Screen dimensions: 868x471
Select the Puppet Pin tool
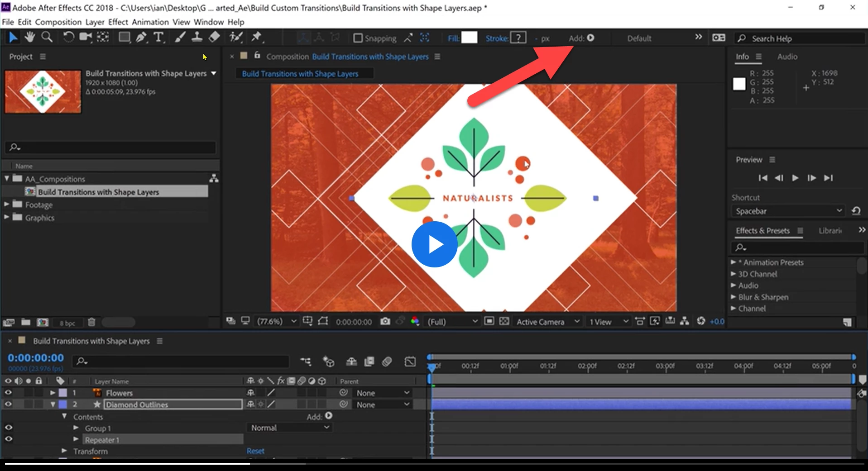(257, 38)
